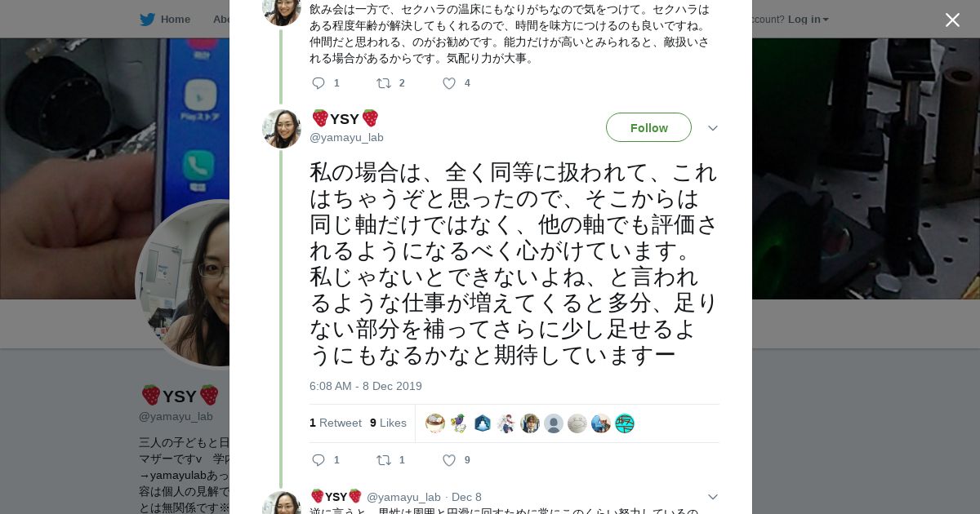Like the main tweet with the heart icon
This screenshot has height=514, width=980.
click(x=448, y=460)
